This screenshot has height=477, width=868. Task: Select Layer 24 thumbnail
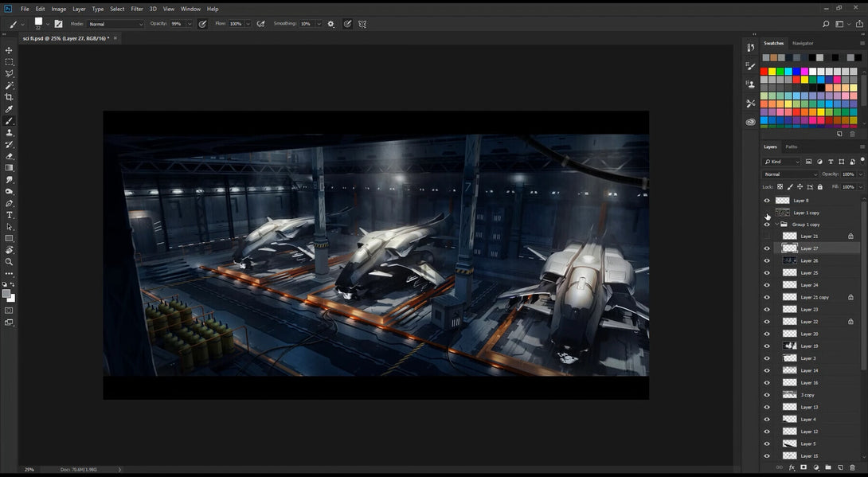click(789, 285)
